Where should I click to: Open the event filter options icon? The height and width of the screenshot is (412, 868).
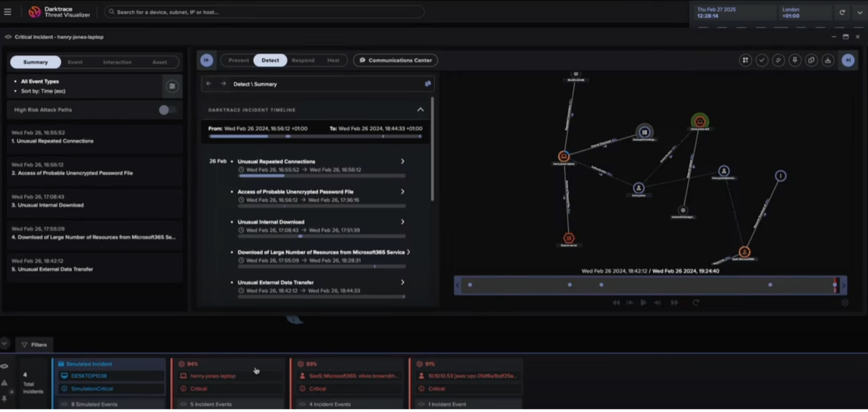(172, 86)
